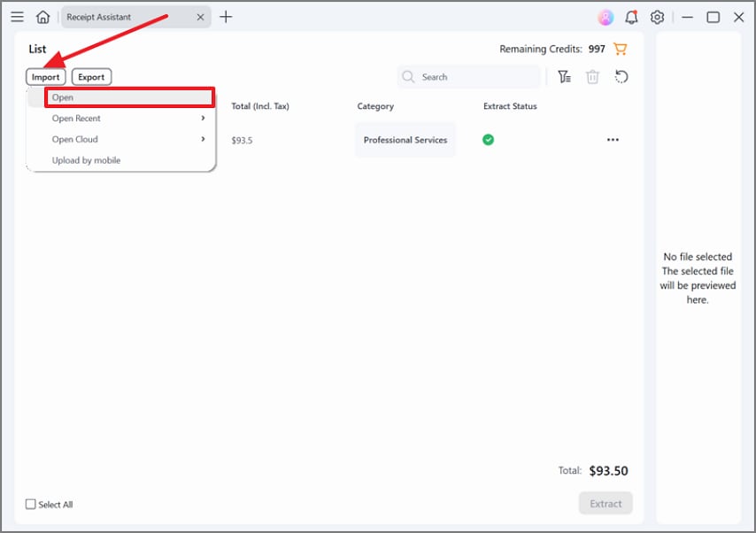Click the trash icon to delete receipts
The height and width of the screenshot is (533, 756).
click(x=591, y=77)
